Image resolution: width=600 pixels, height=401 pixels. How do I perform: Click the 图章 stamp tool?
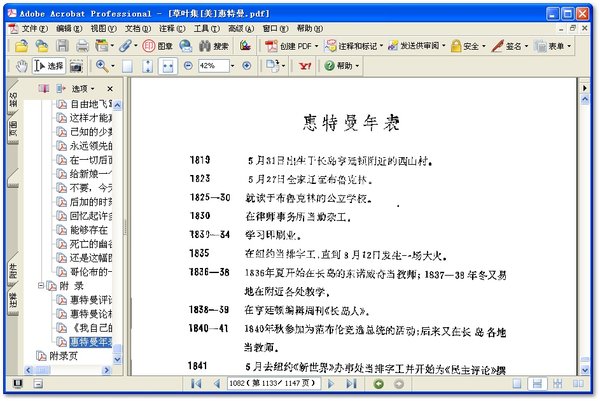[x=158, y=46]
